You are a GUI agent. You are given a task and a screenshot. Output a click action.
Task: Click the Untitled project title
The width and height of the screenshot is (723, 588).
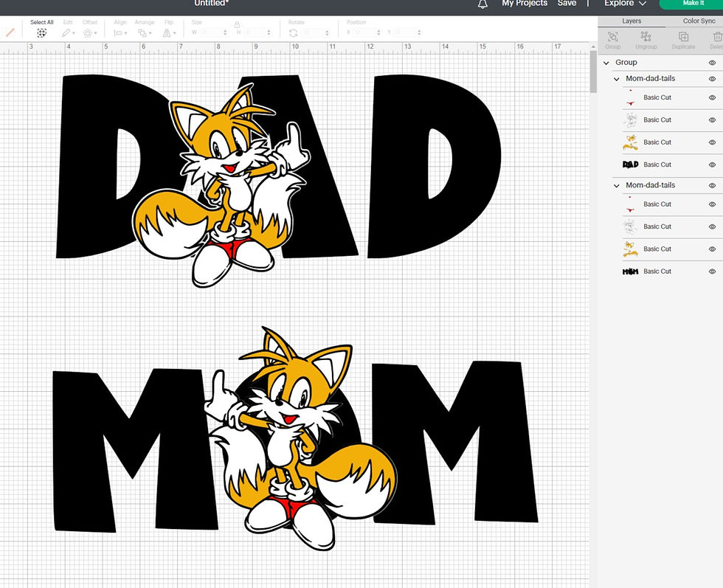point(211,3)
